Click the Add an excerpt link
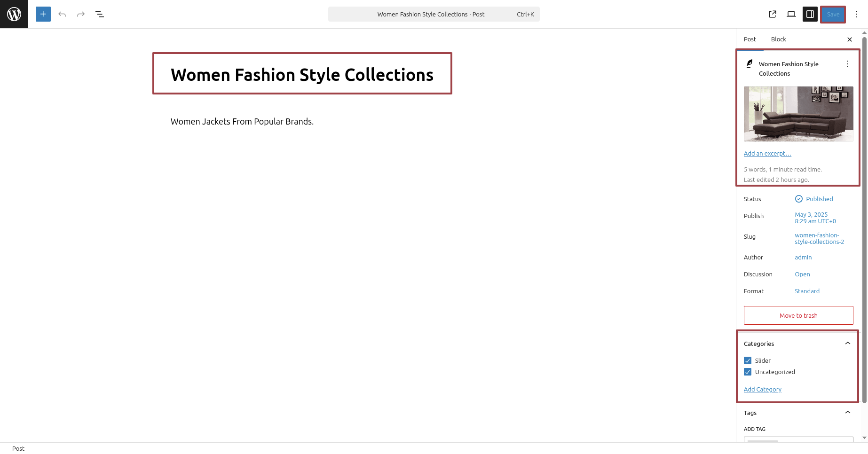 pos(767,154)
